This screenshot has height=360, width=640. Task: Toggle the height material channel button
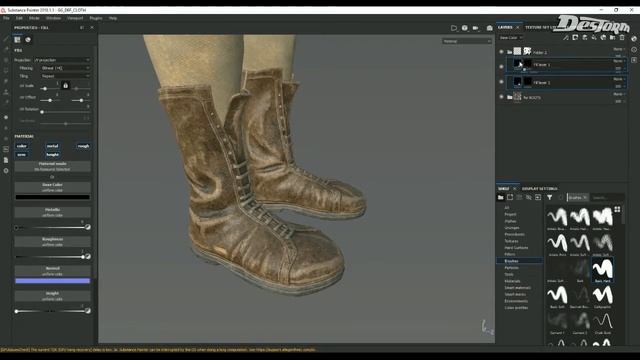point(53,155)
